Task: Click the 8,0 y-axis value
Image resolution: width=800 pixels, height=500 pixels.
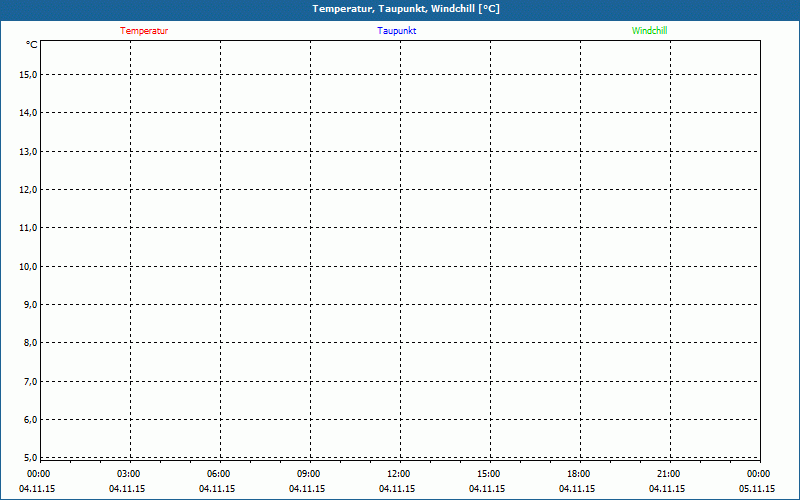Action: (30, 343)
